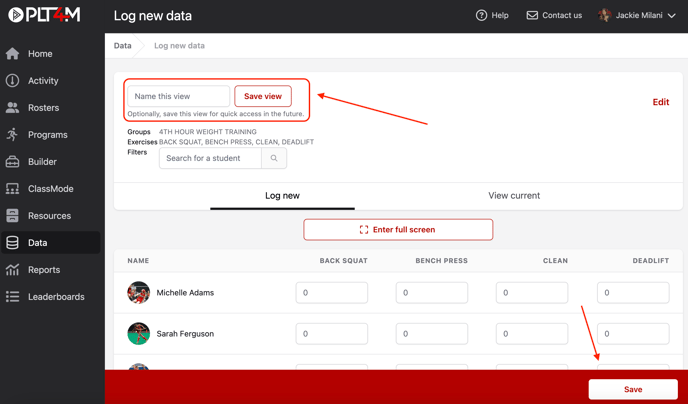Expand the Jackie Milani account menu

(x=638, y=16)
